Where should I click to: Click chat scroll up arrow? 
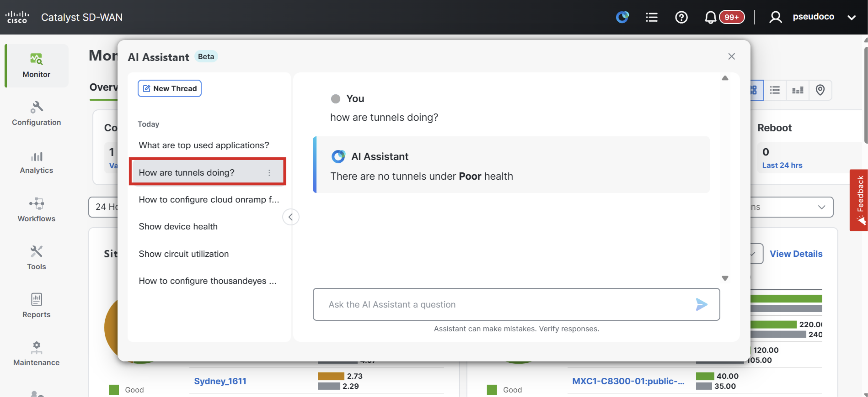click(725, 78)
